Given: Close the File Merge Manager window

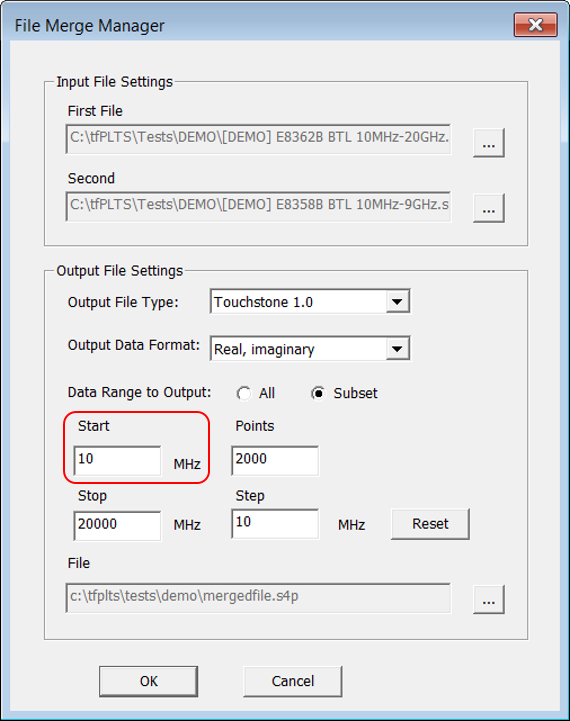Looking at the screenshot, I should click(x=536, y=24).
